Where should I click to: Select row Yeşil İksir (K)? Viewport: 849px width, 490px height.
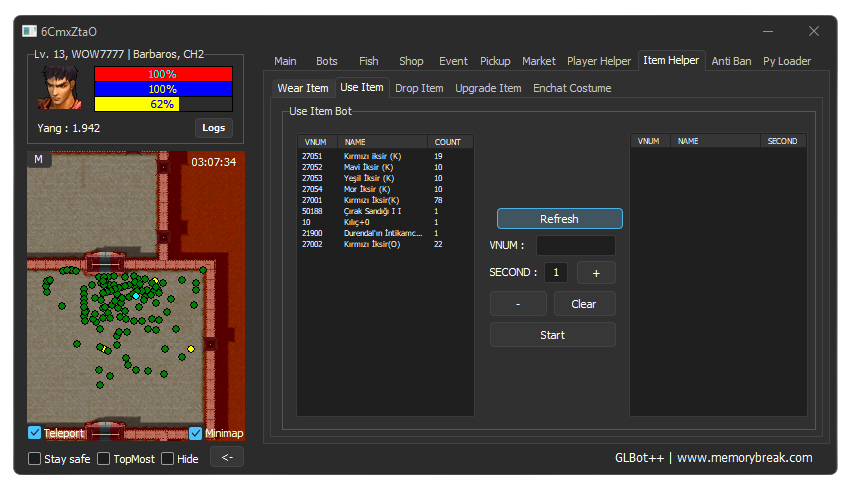coord(385,178)
